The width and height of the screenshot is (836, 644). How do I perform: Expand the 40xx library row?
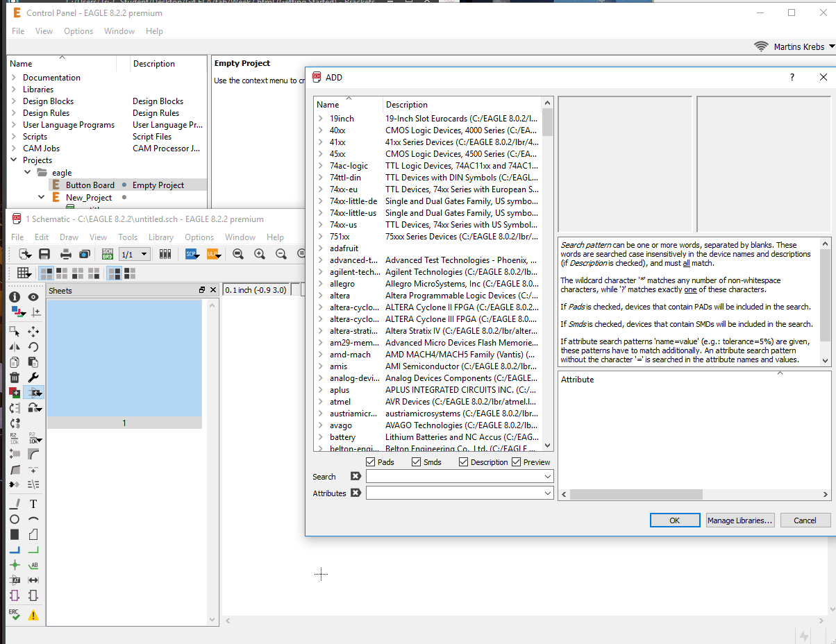(x=320, y=130)
